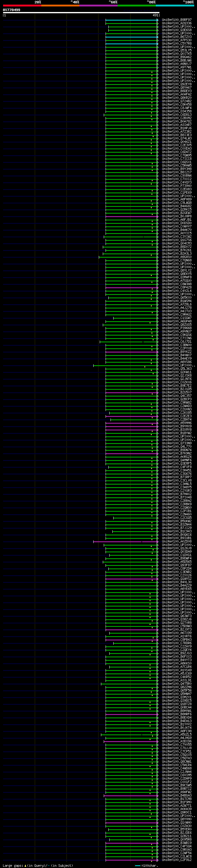Select the UniRef100_C2DHP9 label
Viewport: 197px width, 868px height.
click(176, 779)
